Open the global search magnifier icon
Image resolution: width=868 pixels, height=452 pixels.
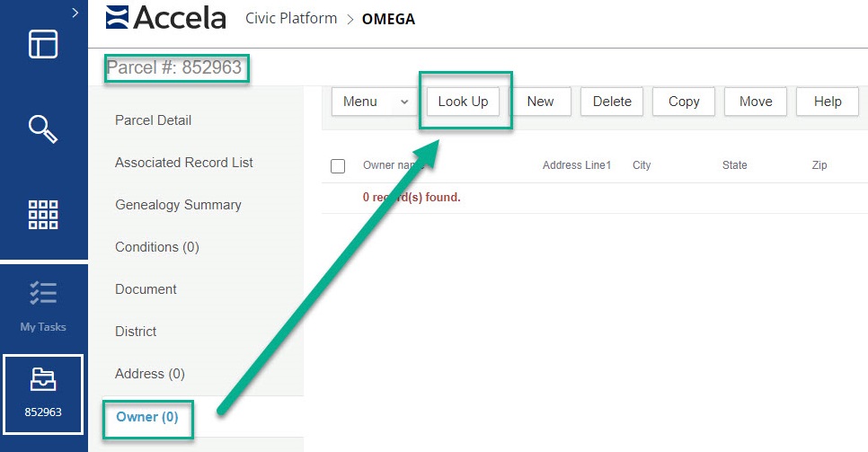43,129
